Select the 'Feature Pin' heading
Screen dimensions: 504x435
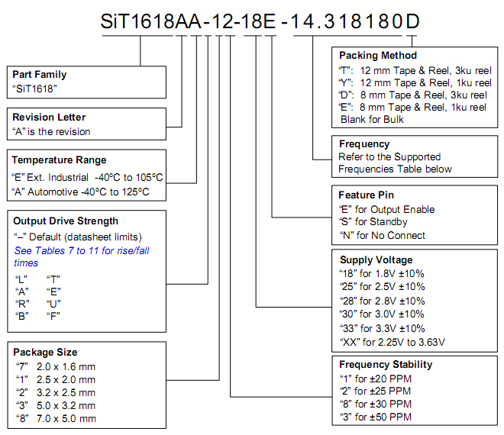point(366,195)
